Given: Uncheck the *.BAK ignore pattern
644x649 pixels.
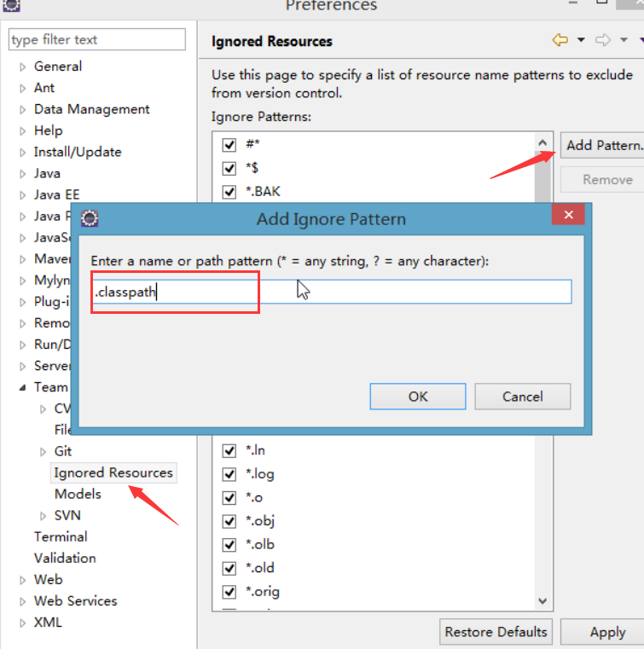Looking at the screenshot, I should [229, 192].
